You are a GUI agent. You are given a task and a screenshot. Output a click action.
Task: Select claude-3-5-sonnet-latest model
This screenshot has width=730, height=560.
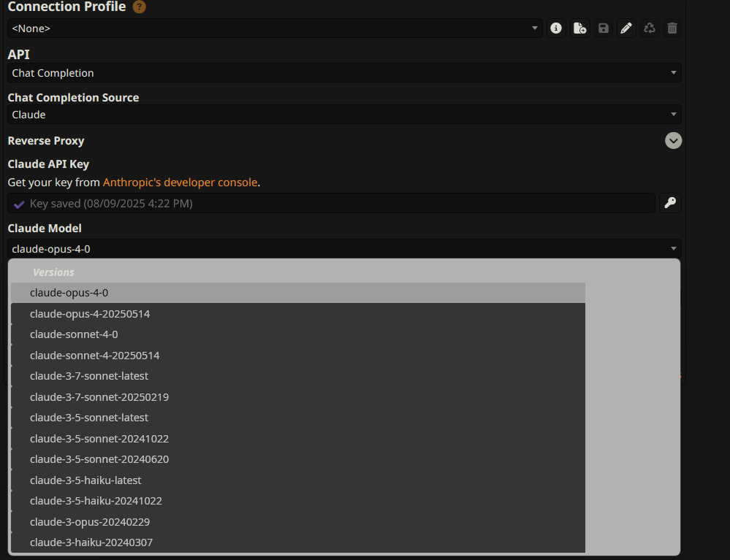(298, 418)
